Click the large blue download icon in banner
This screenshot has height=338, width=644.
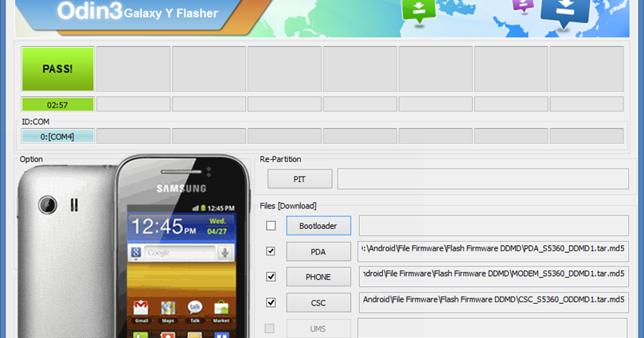pyautogui.click(x=565, y=14)
